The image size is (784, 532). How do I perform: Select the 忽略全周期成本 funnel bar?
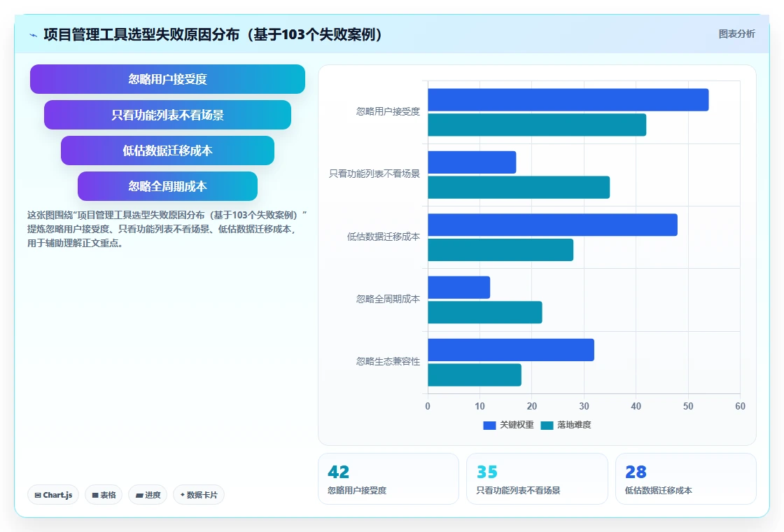pos(167,186)
